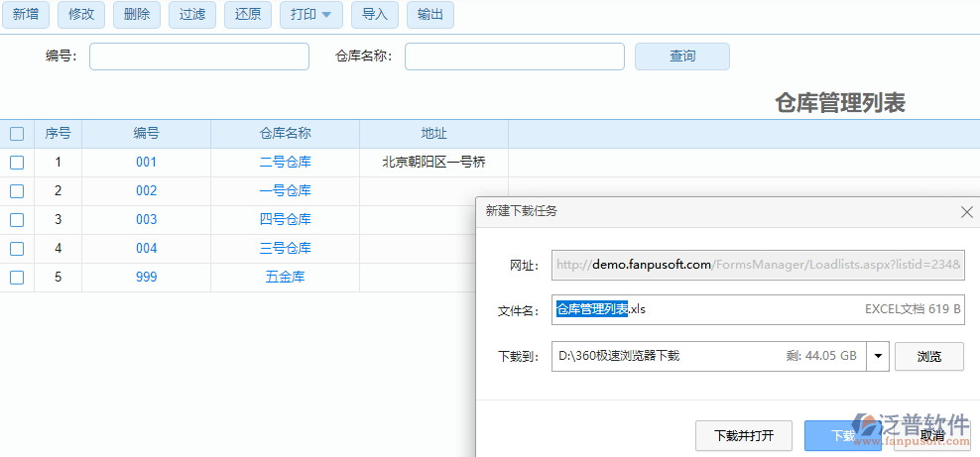Image resolution: width=980 pixels, height=457 pixels.
Task: Open the 过滤 filter button
Action: 192,15
